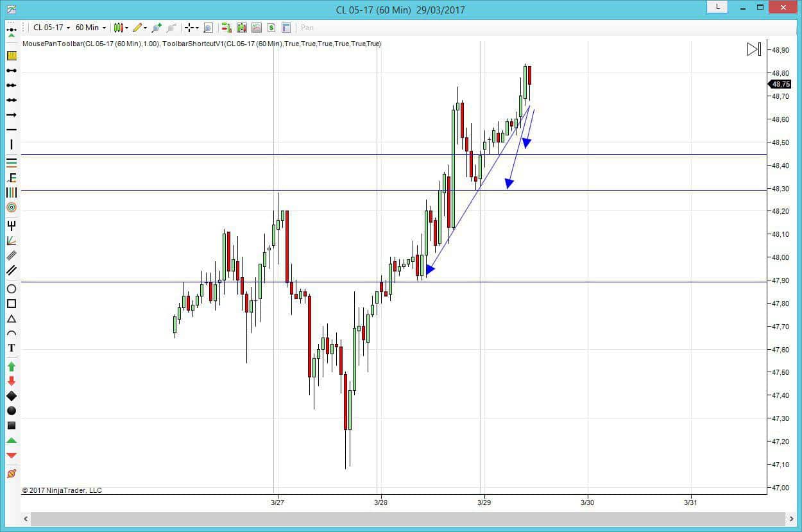Select the Triangle drawing tool

click(x=12, y=318)
